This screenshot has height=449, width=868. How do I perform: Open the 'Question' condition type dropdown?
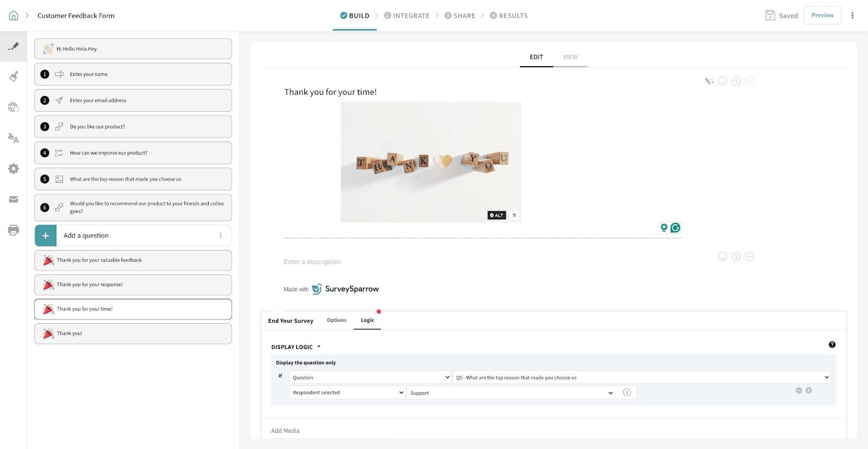tap(371, 377)
